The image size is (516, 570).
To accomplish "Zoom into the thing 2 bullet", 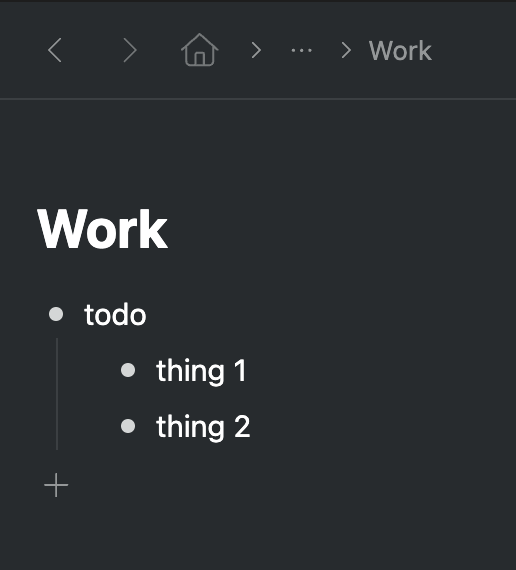I will 128,426.
